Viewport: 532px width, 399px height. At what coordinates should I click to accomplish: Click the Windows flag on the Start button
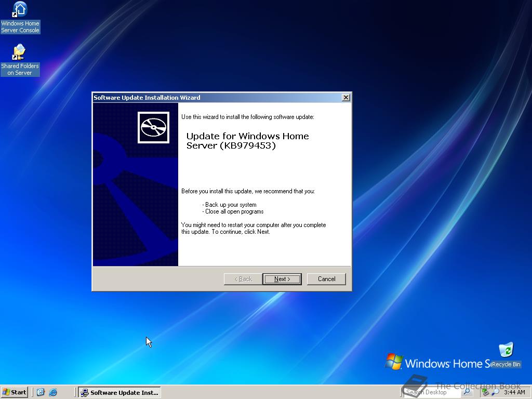coord(7,392)
